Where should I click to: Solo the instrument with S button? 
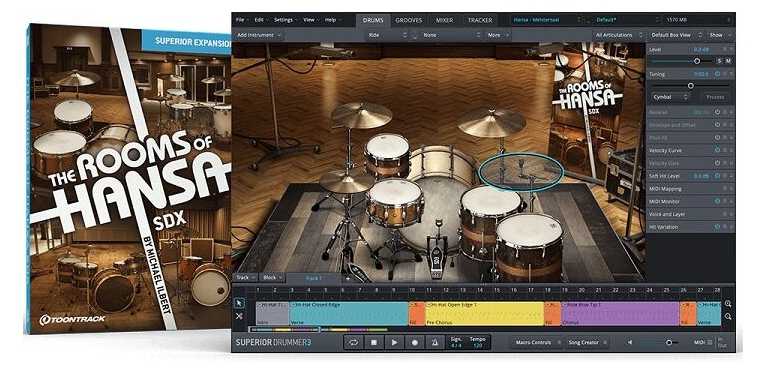(719, 61)
